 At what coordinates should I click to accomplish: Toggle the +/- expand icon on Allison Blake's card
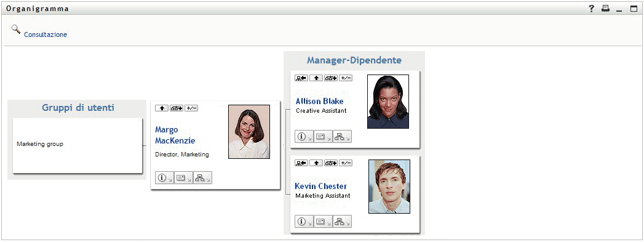346,78
